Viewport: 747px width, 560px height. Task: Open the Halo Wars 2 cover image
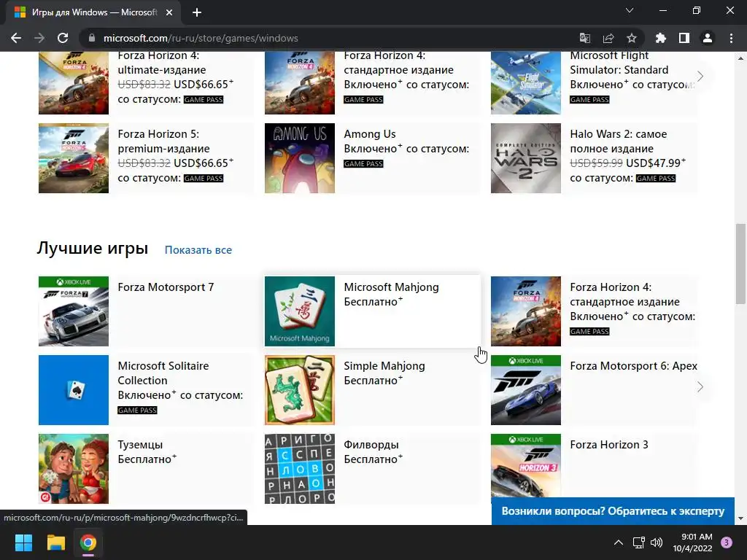click(x=526, y=158)
